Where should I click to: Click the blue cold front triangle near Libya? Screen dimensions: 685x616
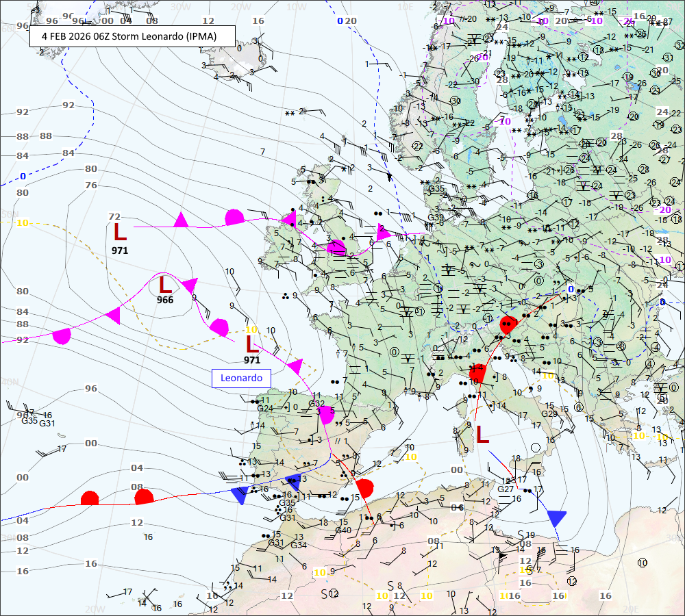pyautogui.click(x=556, y=517)
